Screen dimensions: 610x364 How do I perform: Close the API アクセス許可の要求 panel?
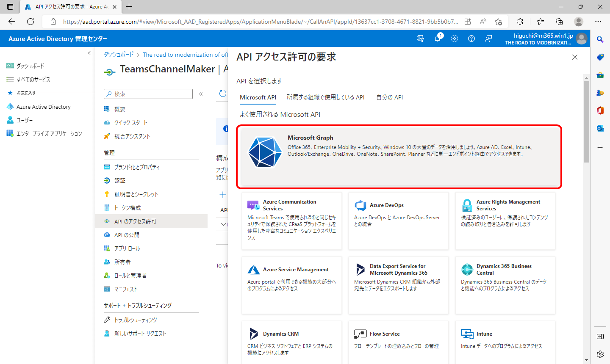point(575,57)
